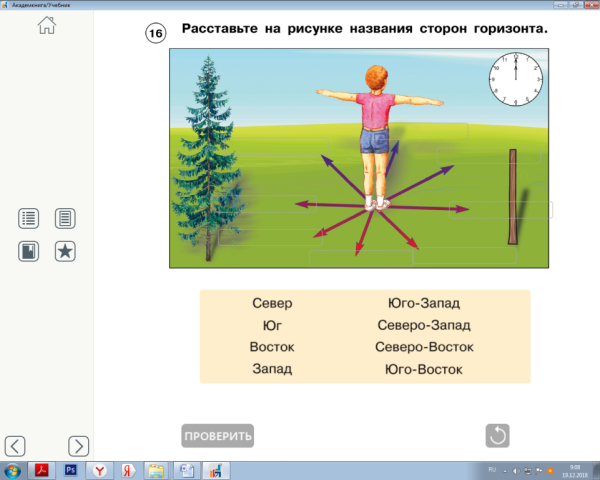This screenshot has width=600, height=480.
Task: Open favorites star icon
Action: click(x=65, y=251)
